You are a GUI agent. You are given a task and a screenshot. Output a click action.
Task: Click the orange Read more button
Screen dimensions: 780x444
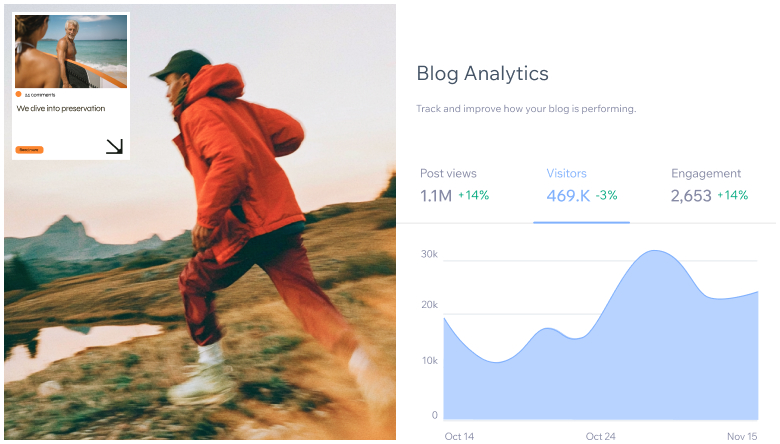[x=29, y=150]
